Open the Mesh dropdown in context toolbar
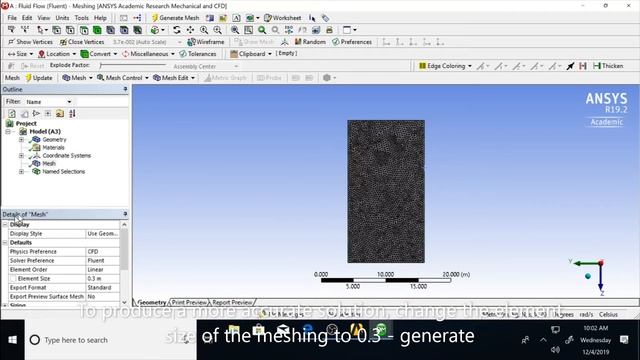Screen dimensions: 640x360 coord(78,78)
